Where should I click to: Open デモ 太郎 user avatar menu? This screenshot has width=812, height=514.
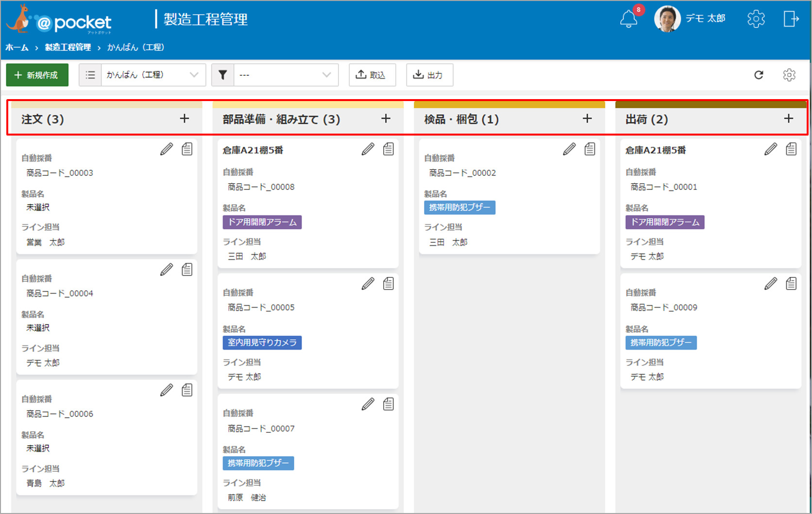click(x=667, y=19)
